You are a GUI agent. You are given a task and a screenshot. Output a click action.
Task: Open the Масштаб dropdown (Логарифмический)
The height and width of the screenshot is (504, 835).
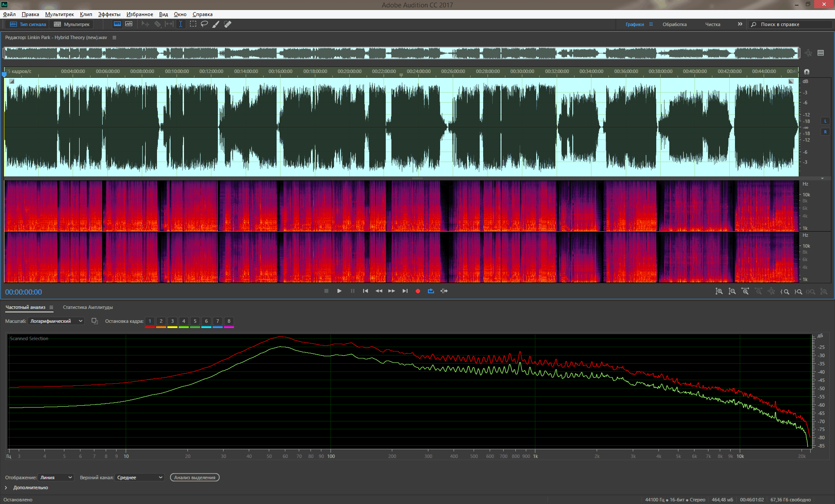click(56, 321)
